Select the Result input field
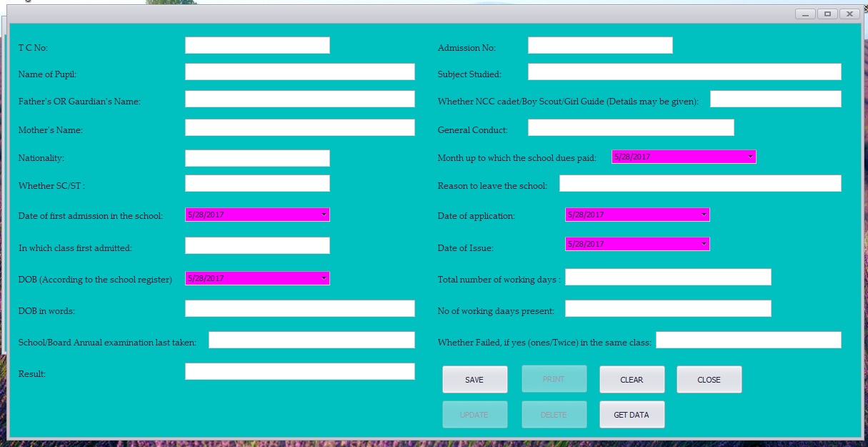 (300, 371)
